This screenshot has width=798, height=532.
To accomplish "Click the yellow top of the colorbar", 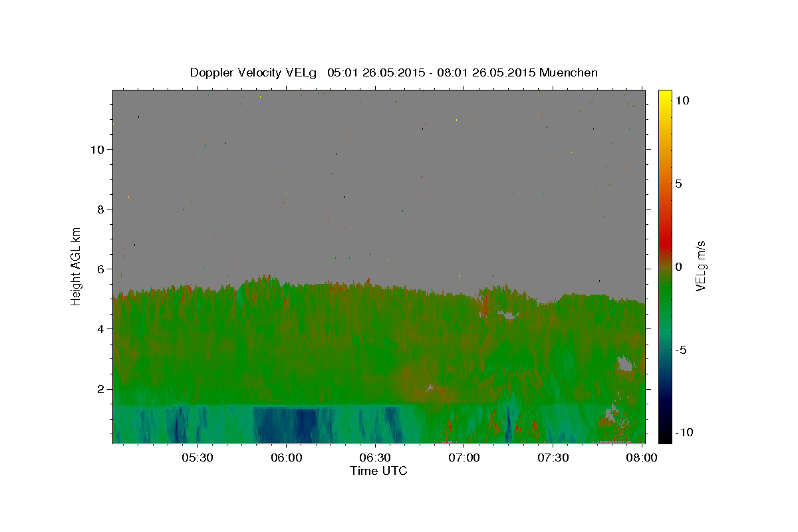I will (665, 94).
